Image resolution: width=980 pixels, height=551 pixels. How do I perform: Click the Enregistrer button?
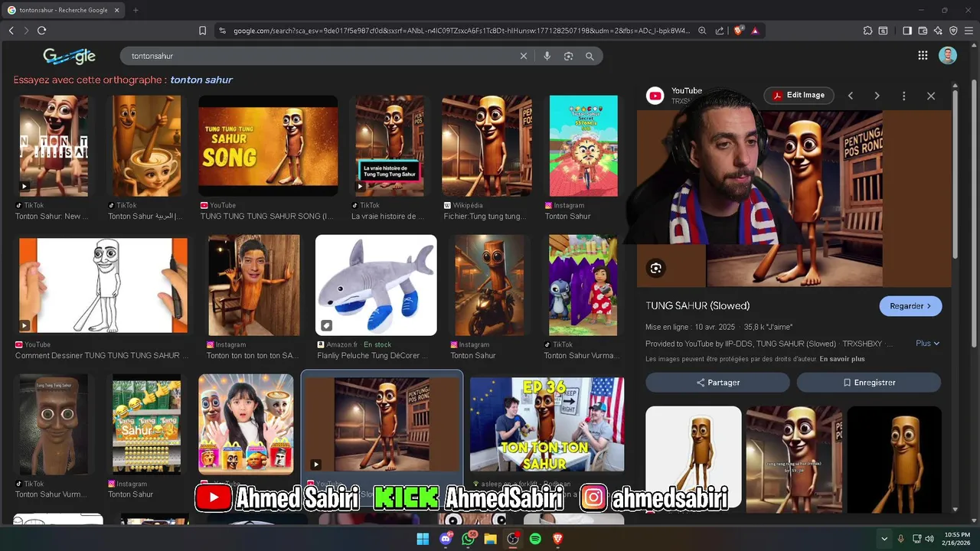869,383
